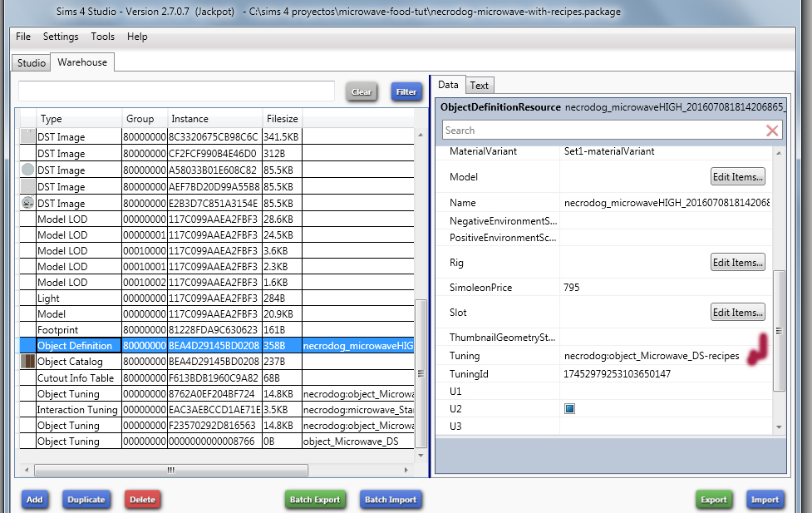Sort the list by the Type column header
The height and width of the screenshot is (513, 812).
click(79, 119)
